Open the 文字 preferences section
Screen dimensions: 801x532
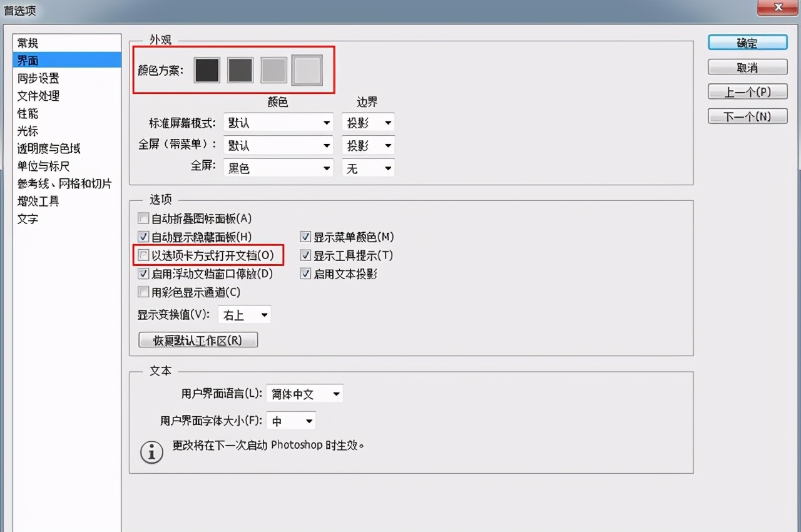pyautogui.click(x=28, y=219)
